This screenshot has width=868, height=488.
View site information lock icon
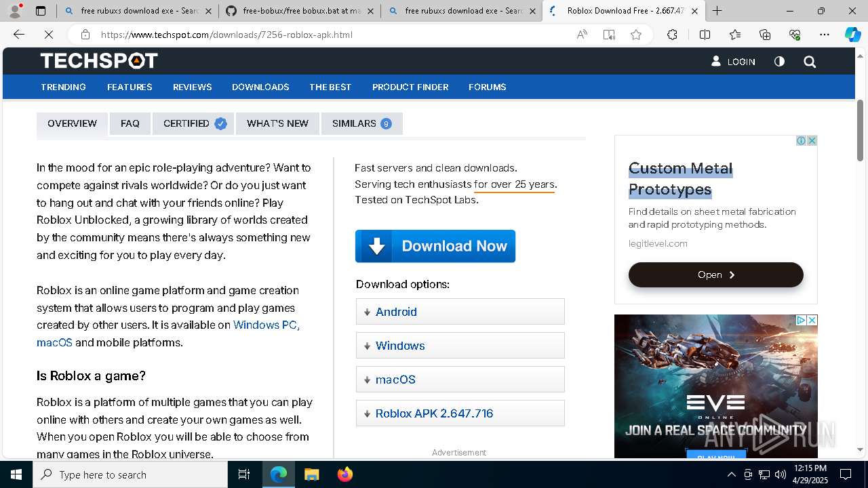(85, 35)
